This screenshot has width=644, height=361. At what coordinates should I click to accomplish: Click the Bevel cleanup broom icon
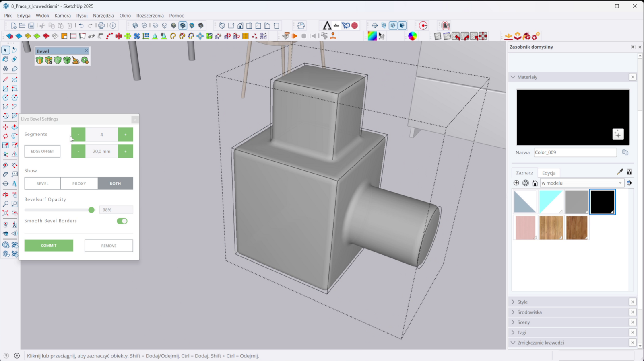[x=76, y=60]
